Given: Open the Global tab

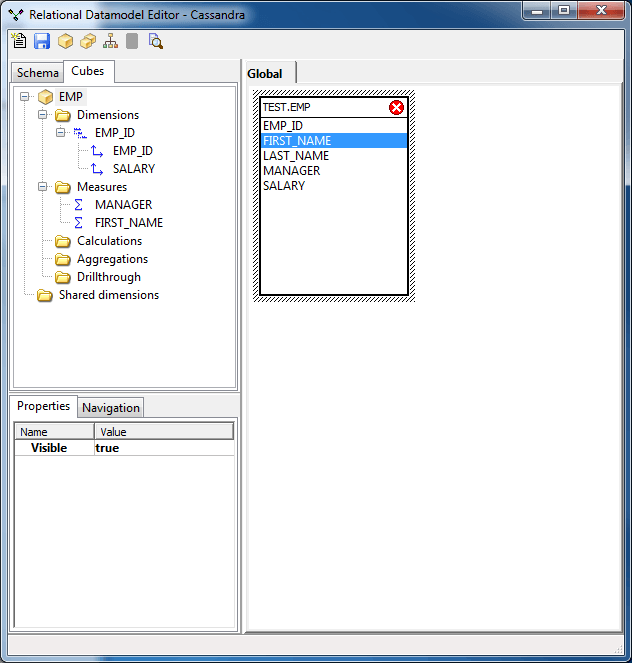Looking at the screenshot, I should click(270, 74).
